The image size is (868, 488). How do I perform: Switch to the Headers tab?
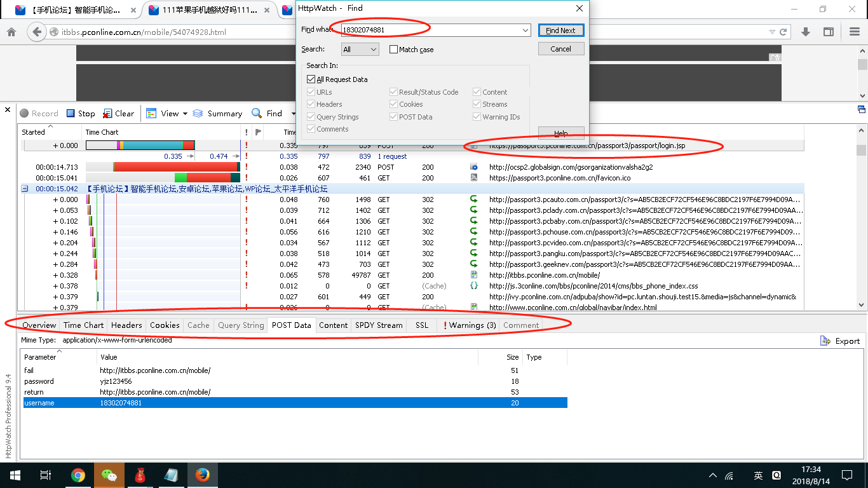point(126,325)
